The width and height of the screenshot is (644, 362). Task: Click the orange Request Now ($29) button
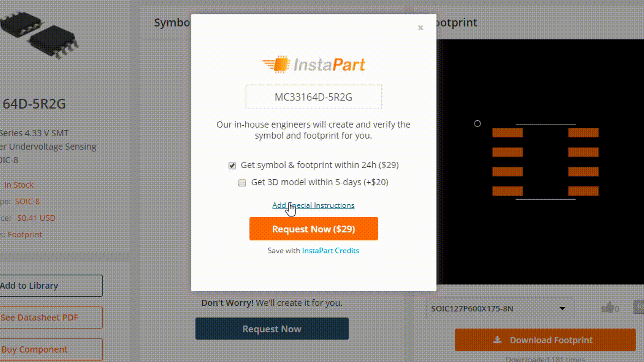314,229
